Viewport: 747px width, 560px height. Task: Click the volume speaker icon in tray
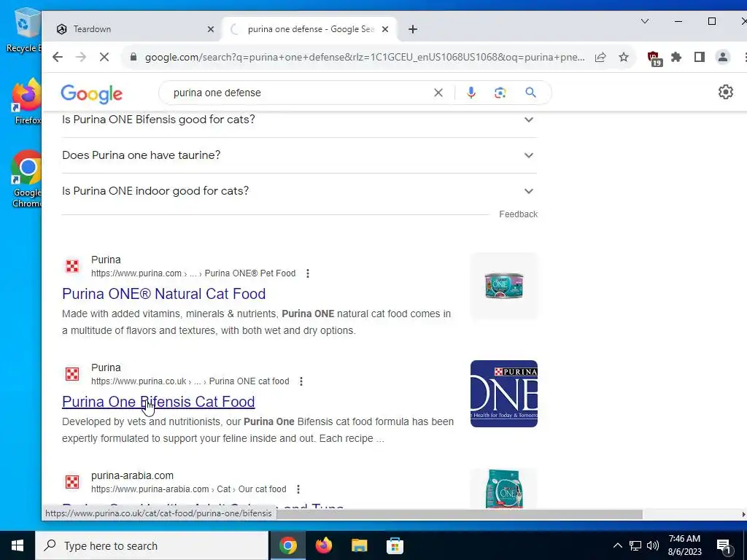pyautogui.click(x=653, y=545)
